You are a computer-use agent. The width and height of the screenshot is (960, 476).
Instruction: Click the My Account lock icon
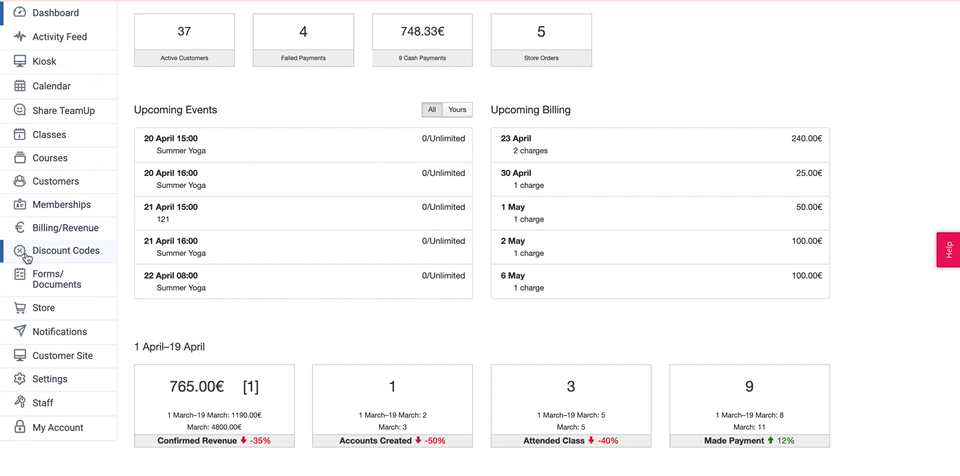(x=19, y=427)
